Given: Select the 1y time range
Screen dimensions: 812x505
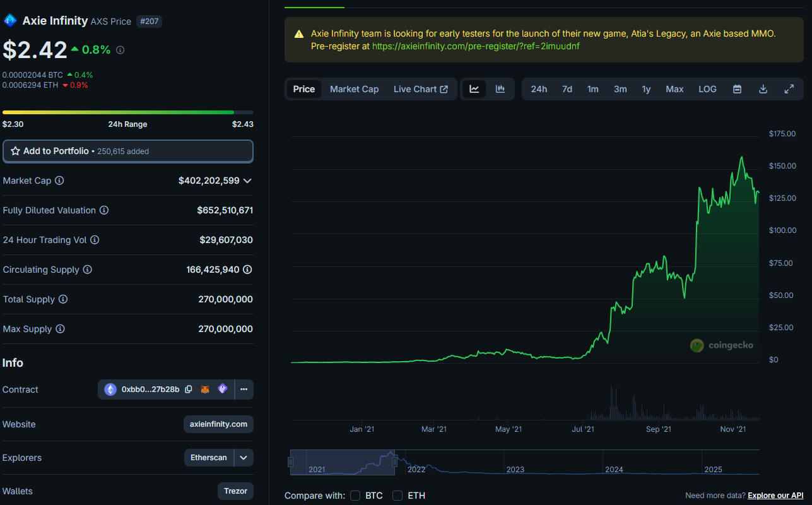Looking at the screenshot, I should click(646, 89).
